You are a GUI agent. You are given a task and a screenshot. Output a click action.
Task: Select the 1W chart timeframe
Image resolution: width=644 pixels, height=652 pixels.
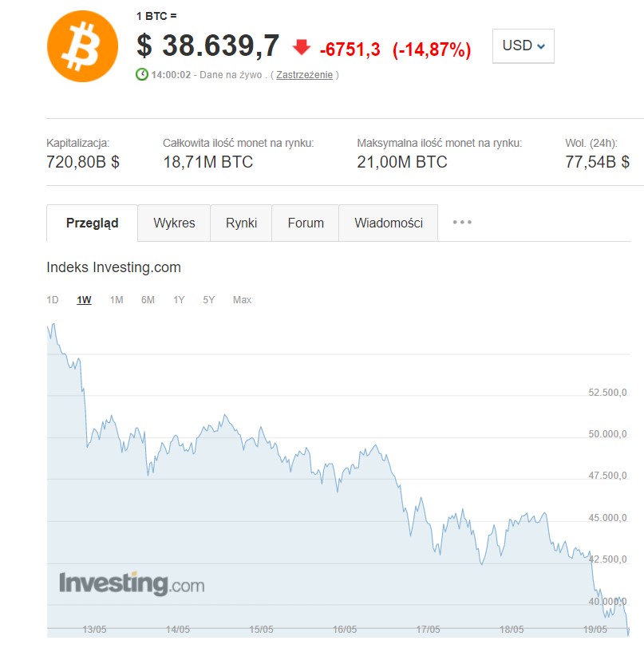tap(84, 300)
